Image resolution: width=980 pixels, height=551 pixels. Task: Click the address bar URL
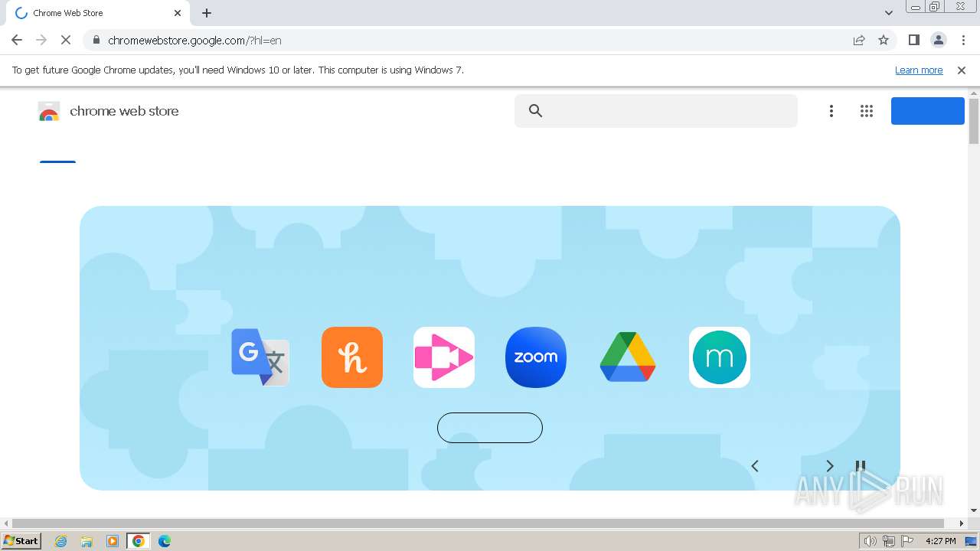coord(194,41)
